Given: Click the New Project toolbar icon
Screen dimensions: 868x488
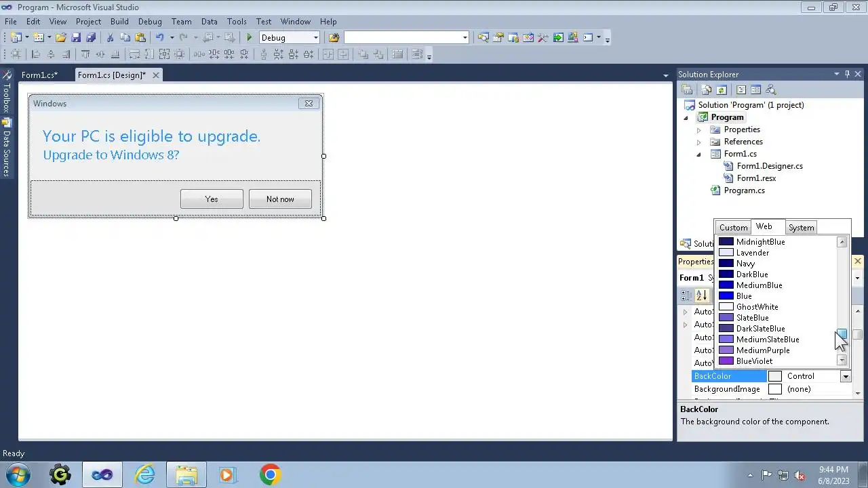Looking at the screenshot, I should [16, 38].
